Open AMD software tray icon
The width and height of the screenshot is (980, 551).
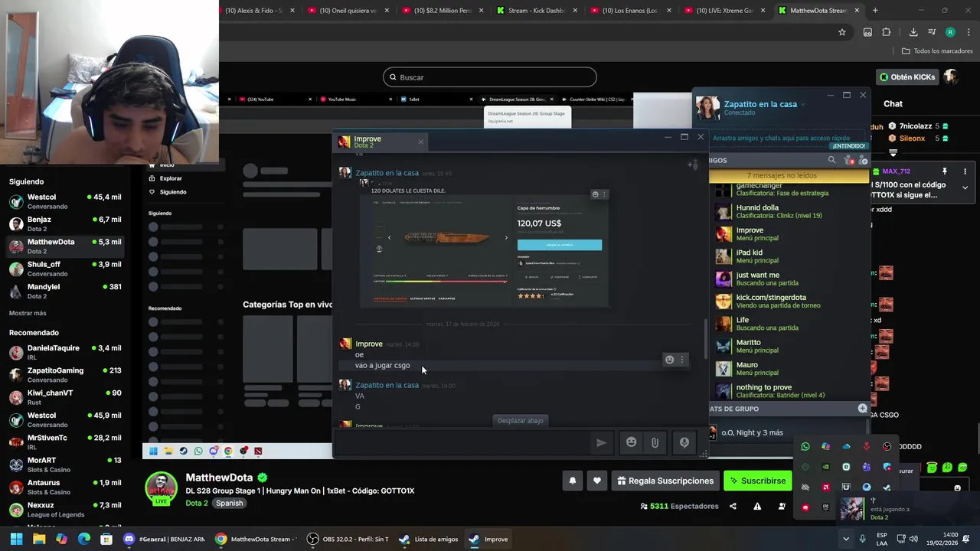(825, 487)
